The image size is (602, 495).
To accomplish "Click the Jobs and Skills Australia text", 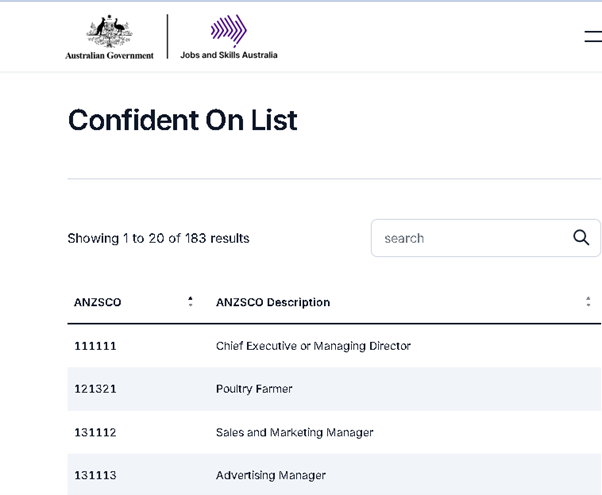I will 229,55.
